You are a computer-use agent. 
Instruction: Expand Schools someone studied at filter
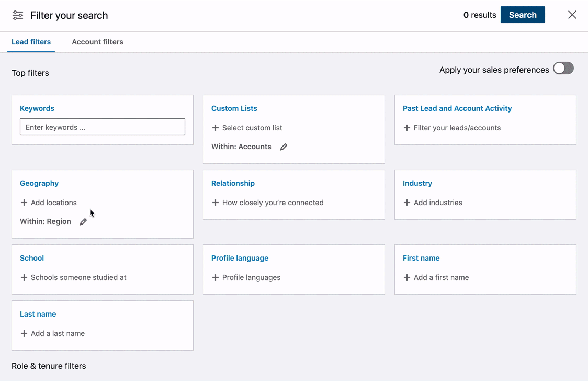78,277
